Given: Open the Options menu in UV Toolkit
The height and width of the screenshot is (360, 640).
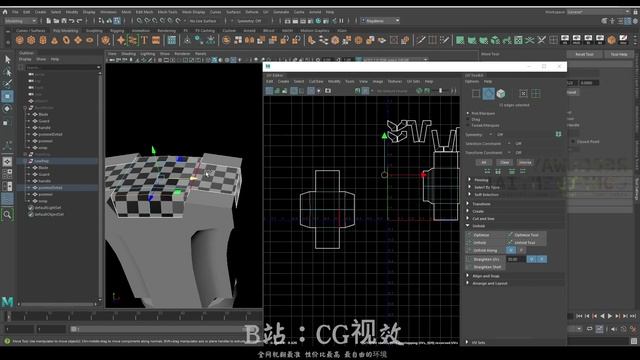Looking at the screenshot, I should pyautogui.click(x=472, y=81).
